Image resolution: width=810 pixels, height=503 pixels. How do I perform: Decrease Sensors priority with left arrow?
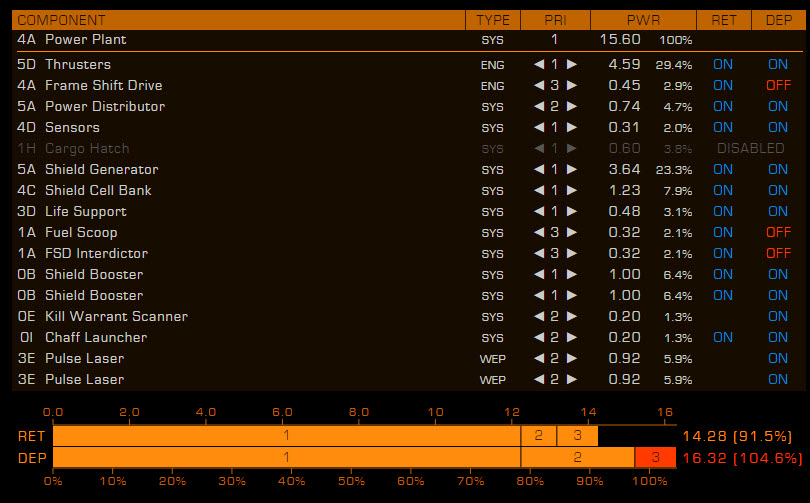click(539, 128)
